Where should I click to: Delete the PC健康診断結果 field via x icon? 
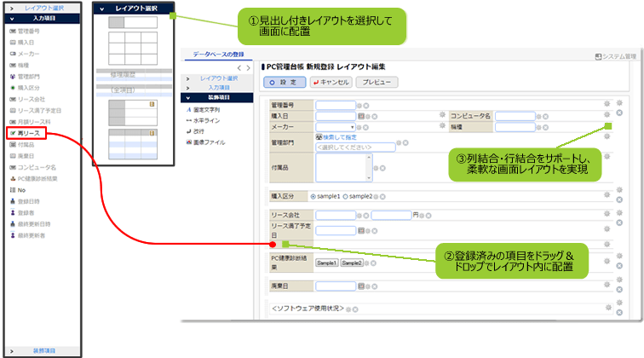point(373,263)
